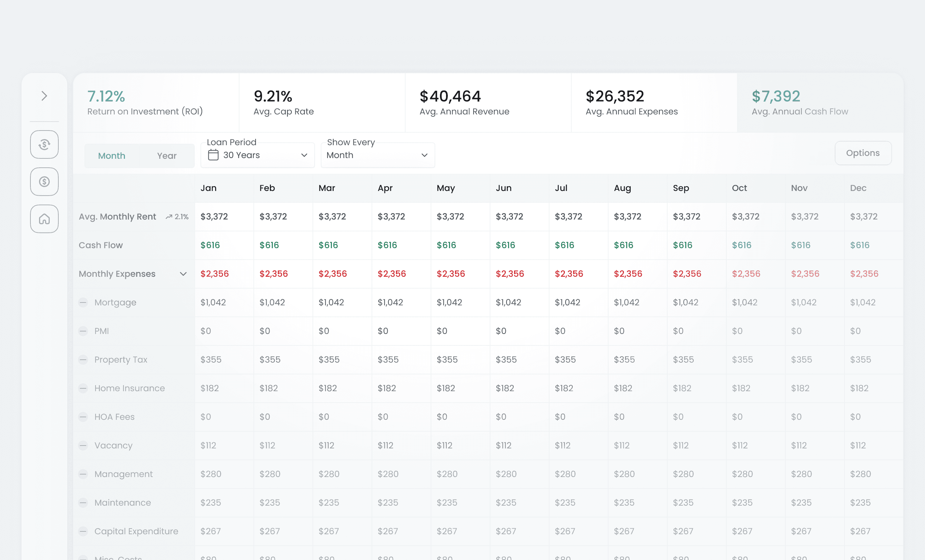Toggle the Management row minus button
This screenshot has width=925, height=560.
tap(83, 474)
